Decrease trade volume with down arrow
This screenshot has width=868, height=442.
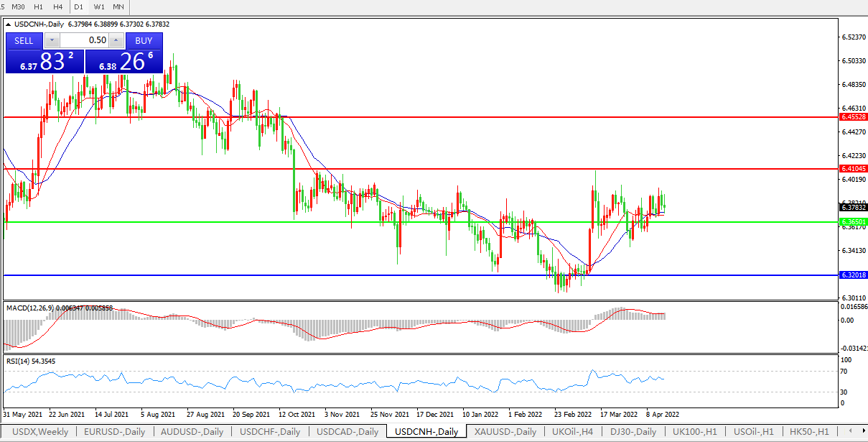52,41
